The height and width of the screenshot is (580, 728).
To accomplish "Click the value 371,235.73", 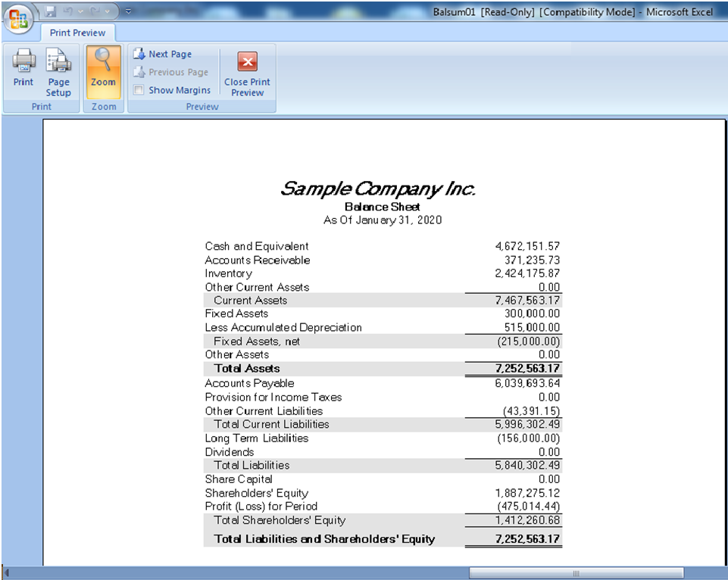I will (532, 260).
